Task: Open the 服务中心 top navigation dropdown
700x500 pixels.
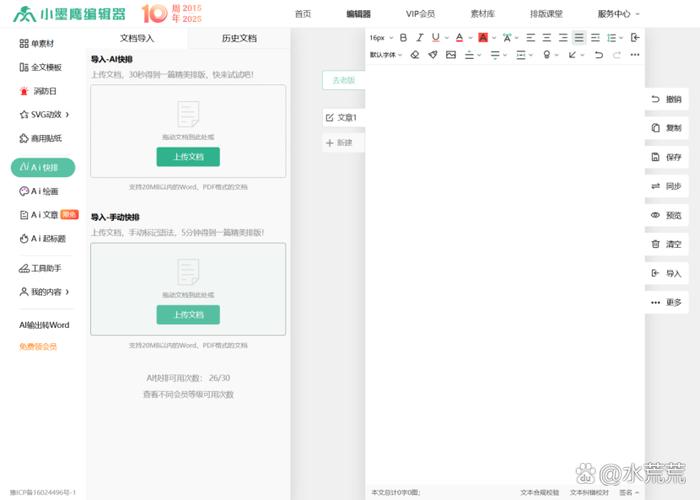Action: pos(618,14)
